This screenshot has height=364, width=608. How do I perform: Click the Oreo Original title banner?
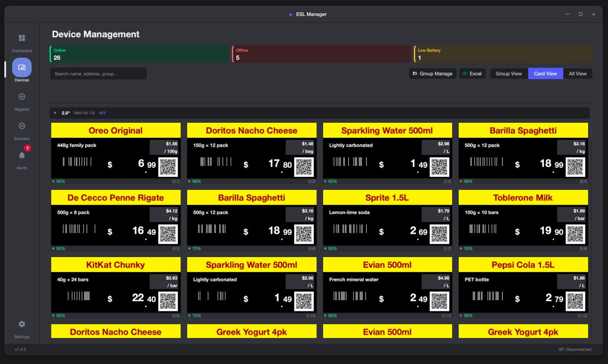(116, 130)
